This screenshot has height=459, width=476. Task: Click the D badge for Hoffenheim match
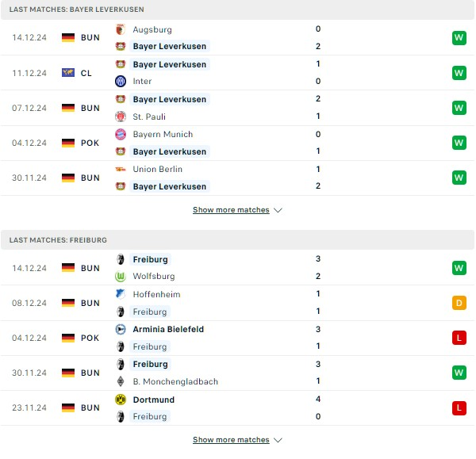pos(459,303)
